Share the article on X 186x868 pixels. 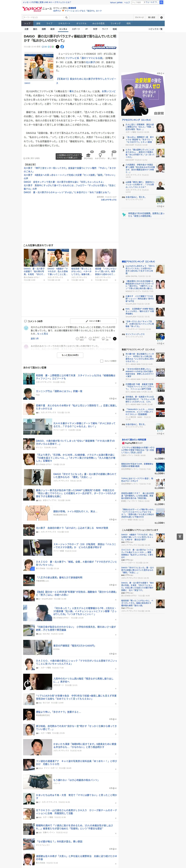(57, 47)
